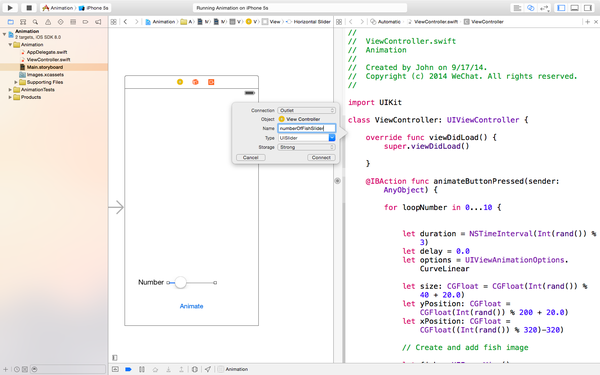
Task: Click the First Responder icon in scene dock
Action: [x=196, y=82]
